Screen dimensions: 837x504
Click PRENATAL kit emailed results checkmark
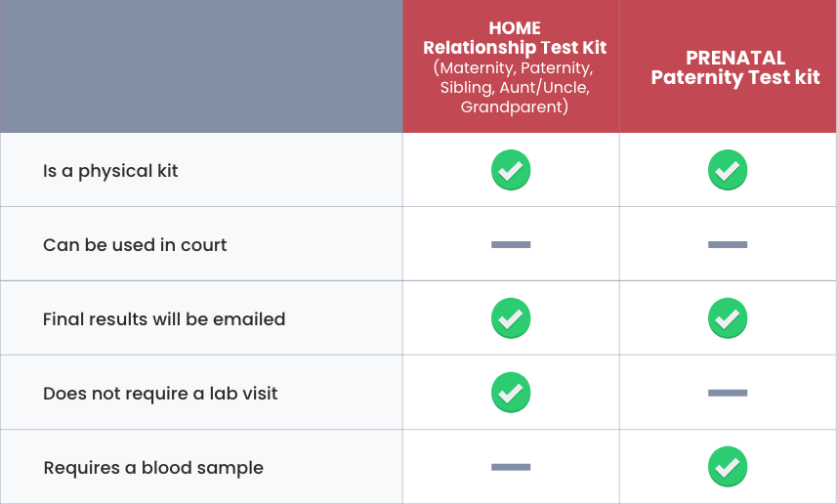coord(728,318)
